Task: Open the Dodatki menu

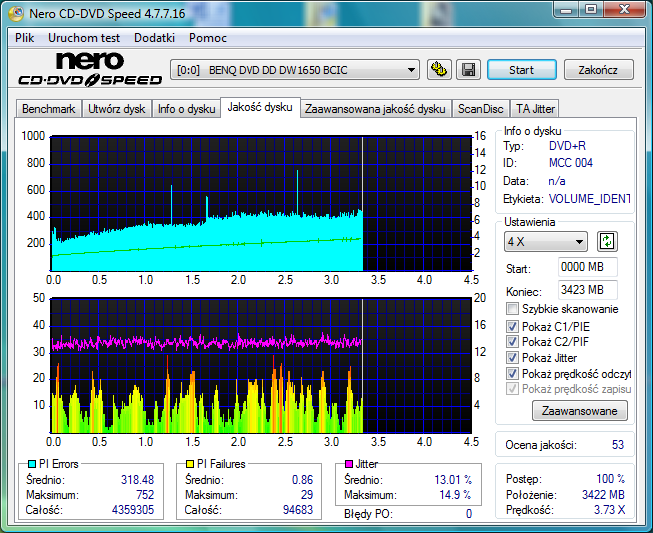Action: click(154, 38)
